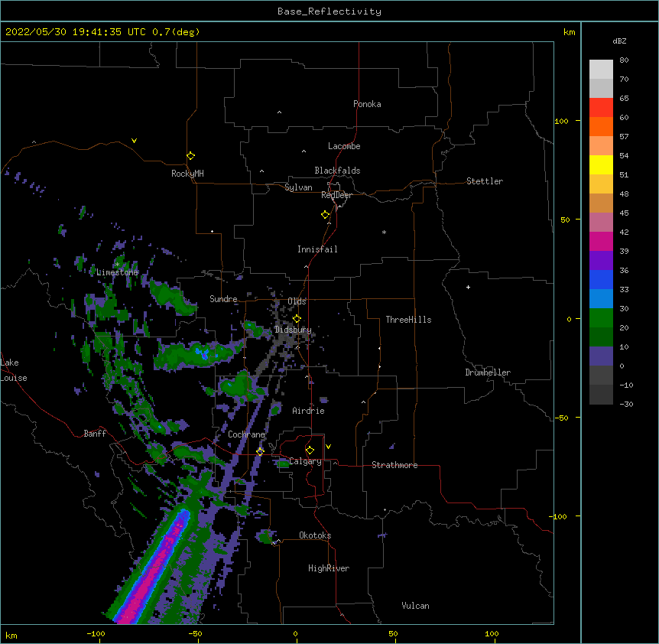Click the Limestone label
Screen dimensions: 659x644
(x=117, y=272)
